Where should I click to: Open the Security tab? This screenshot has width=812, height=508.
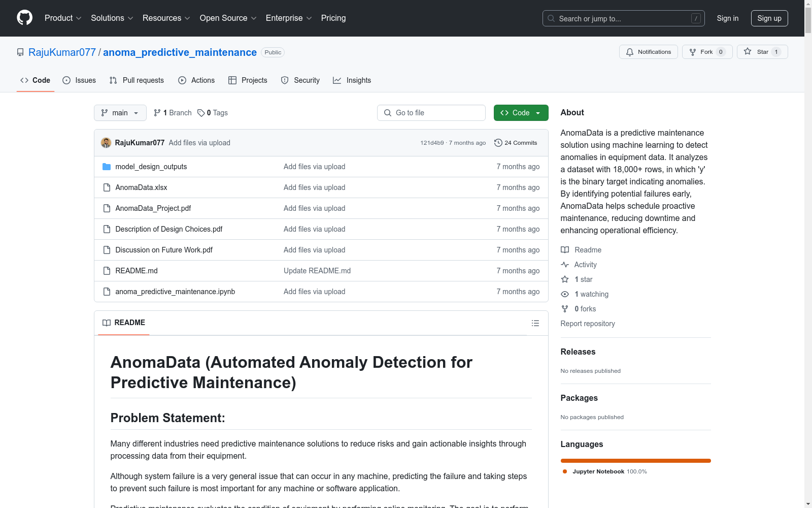(300, 80)
